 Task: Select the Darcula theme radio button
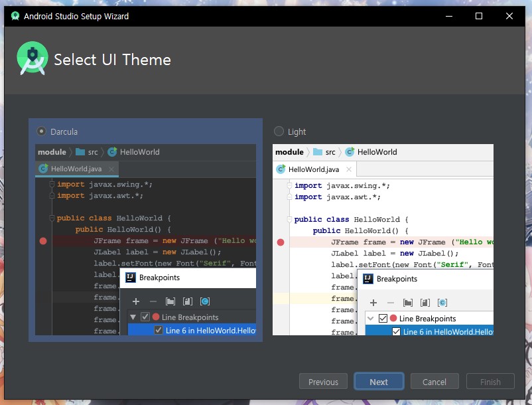point(41,131)
